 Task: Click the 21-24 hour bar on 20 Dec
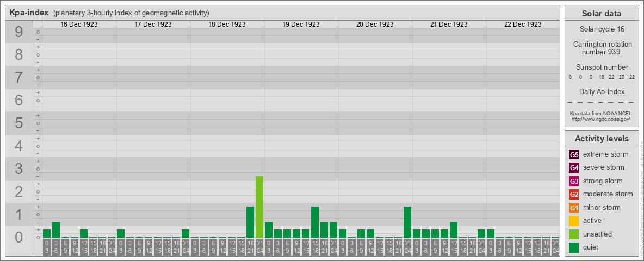tap(407, 222)
